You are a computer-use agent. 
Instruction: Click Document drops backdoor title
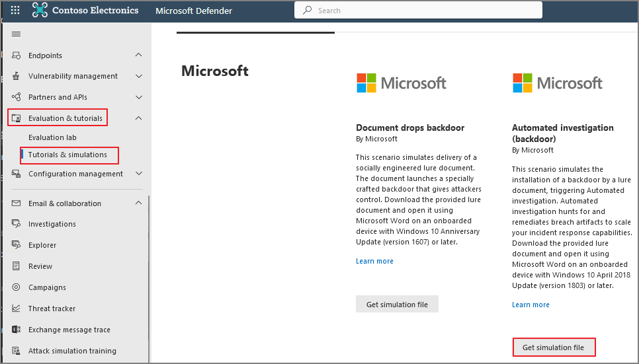point(410,127)
